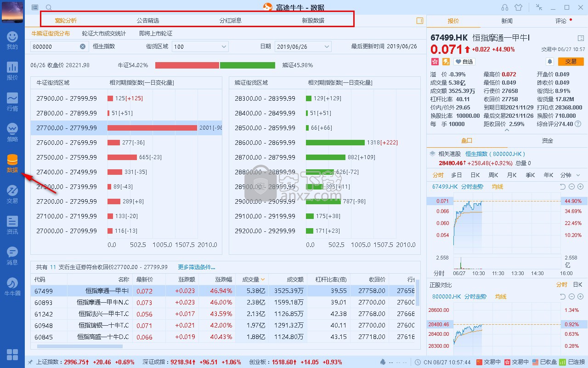The image size is (588, 368).
Task: Switch to the 公告精选 tab
Action: click(148, 20)
